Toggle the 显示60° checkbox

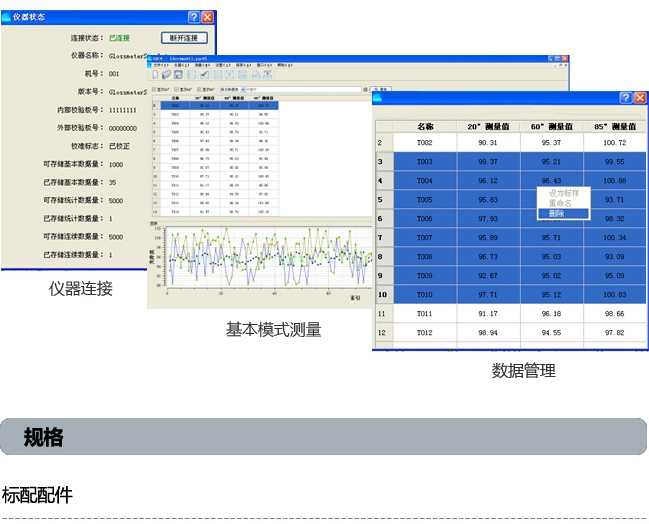point(177,89)
